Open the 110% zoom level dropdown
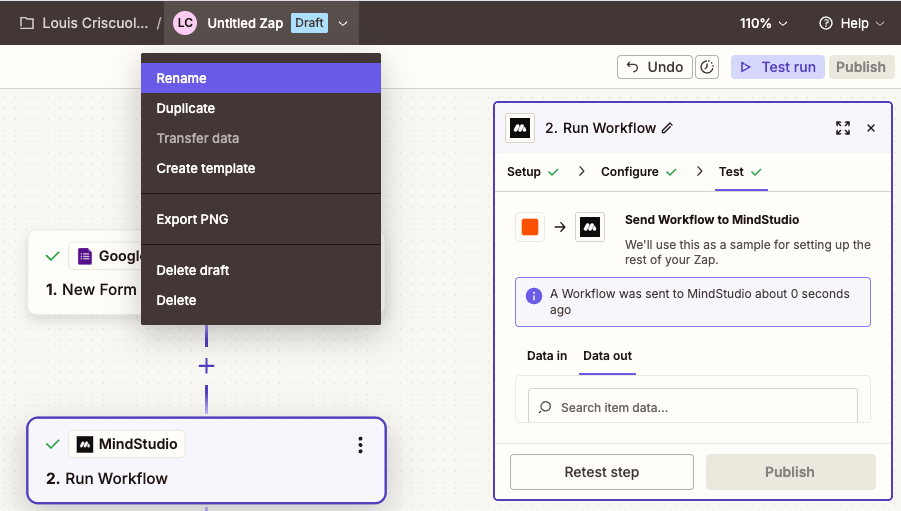Screen dimensions: 901x511 764,23
